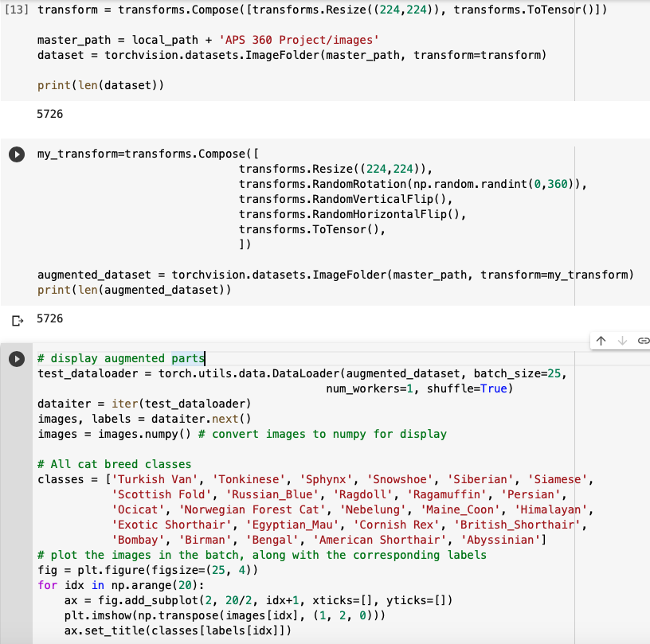Click the '# plot the images' comment line

262,555
